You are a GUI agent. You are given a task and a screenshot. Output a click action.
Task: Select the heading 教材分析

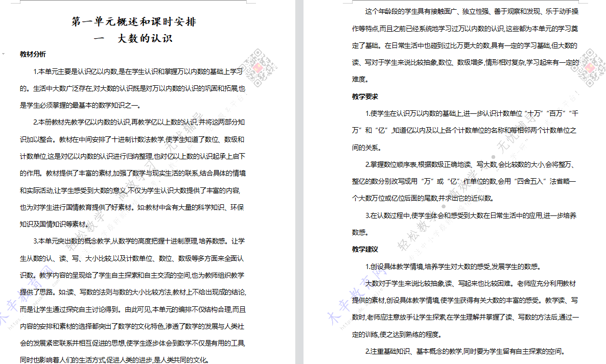33,55
